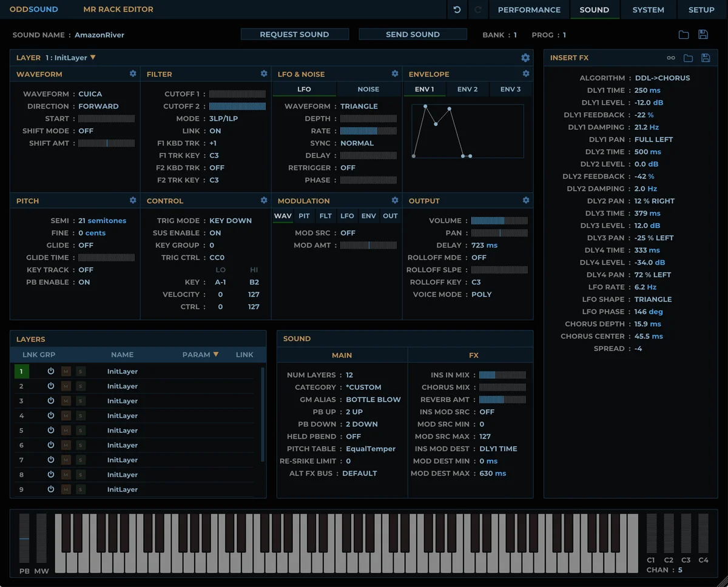The height and width of the screenshot is (587, 728).
Task: Adjust the CUTOFF 2 filter slider
Action: 237,106
